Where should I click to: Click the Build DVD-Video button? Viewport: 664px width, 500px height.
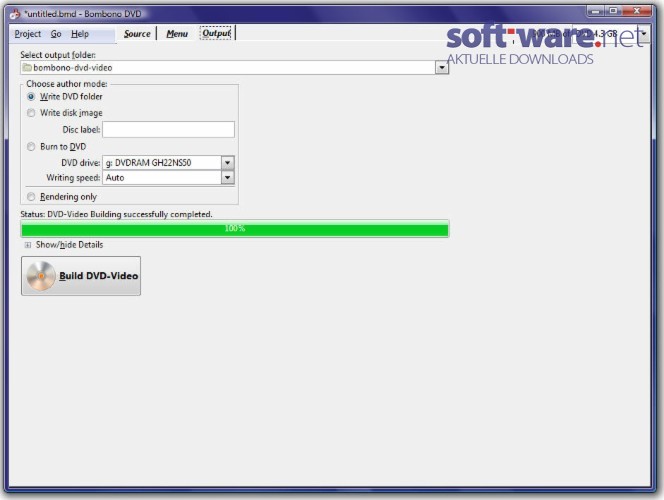81,276
